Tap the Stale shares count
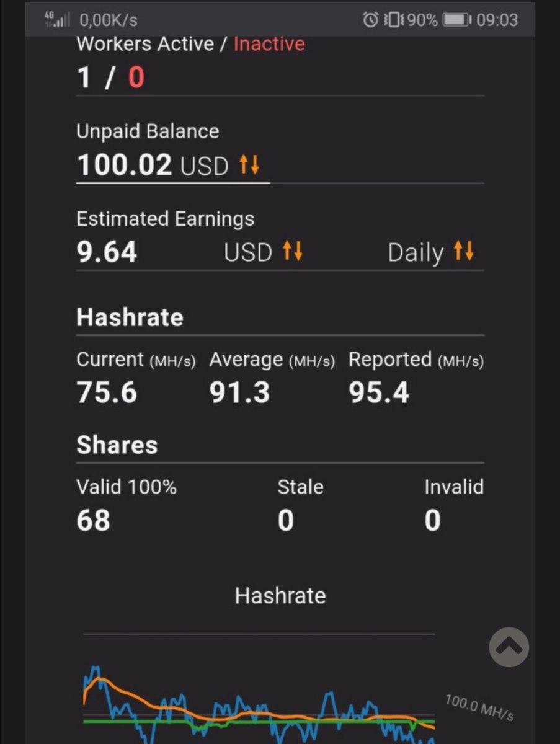The image size is (560, 744). coord(286,520)
